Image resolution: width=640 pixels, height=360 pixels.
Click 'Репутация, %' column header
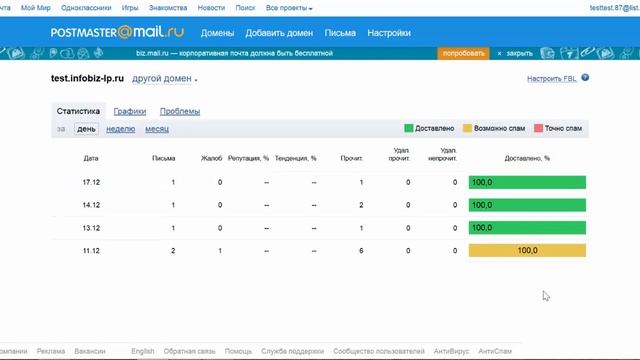248,158
